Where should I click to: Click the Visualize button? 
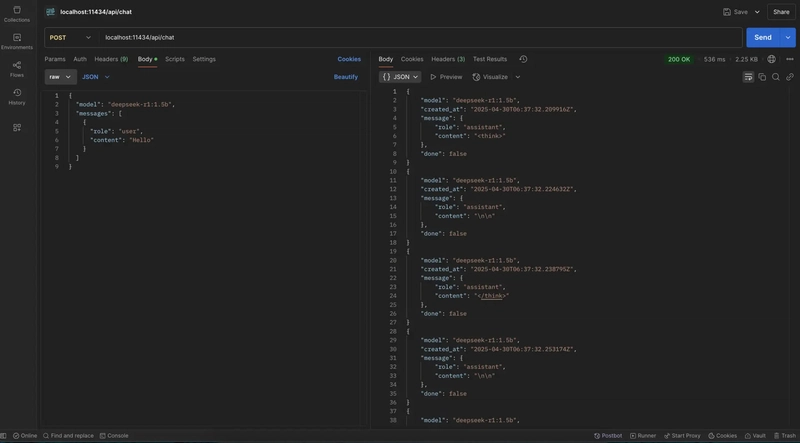tap(490, 77)
